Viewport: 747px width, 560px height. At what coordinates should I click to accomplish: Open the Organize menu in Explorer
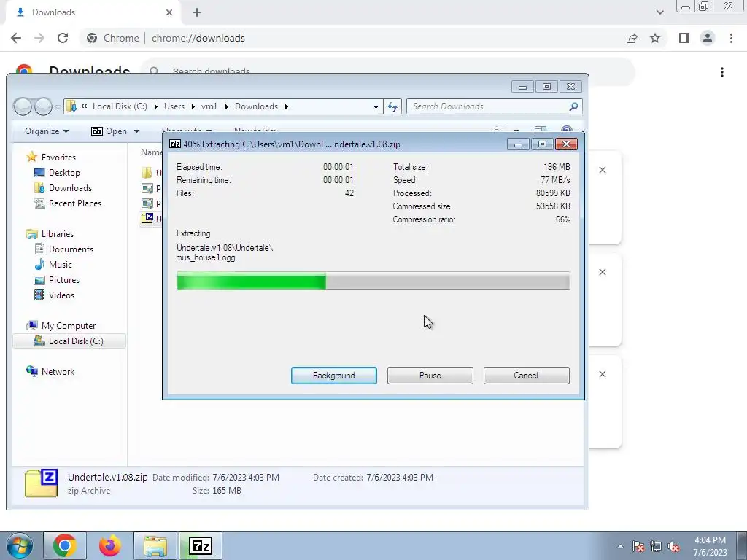pos(46,131)
